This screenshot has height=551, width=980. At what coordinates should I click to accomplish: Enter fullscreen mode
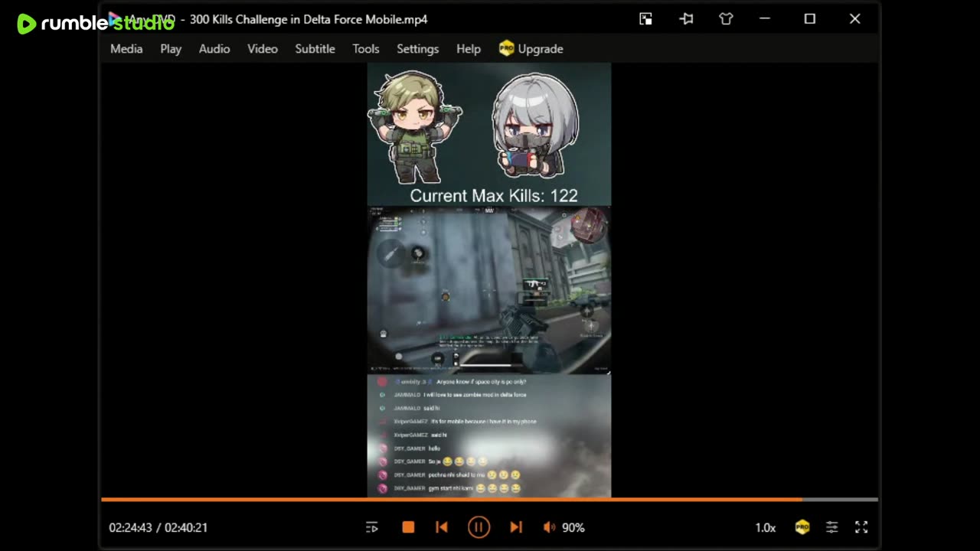pos(861,527)
